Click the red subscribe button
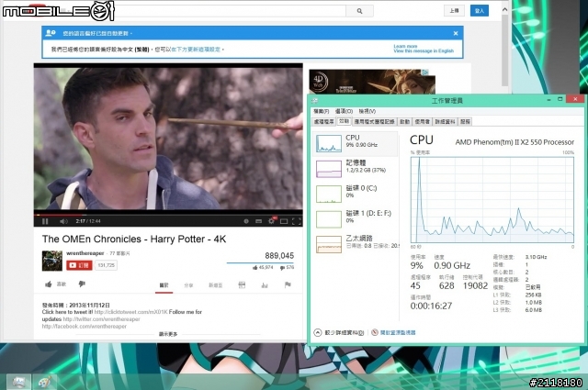 click(x=79, y=265)
